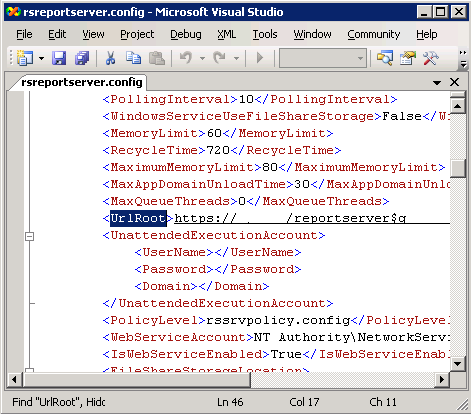
Task: Click the Ln 46 status bar indicator
Action: click(x=230, y=402)
